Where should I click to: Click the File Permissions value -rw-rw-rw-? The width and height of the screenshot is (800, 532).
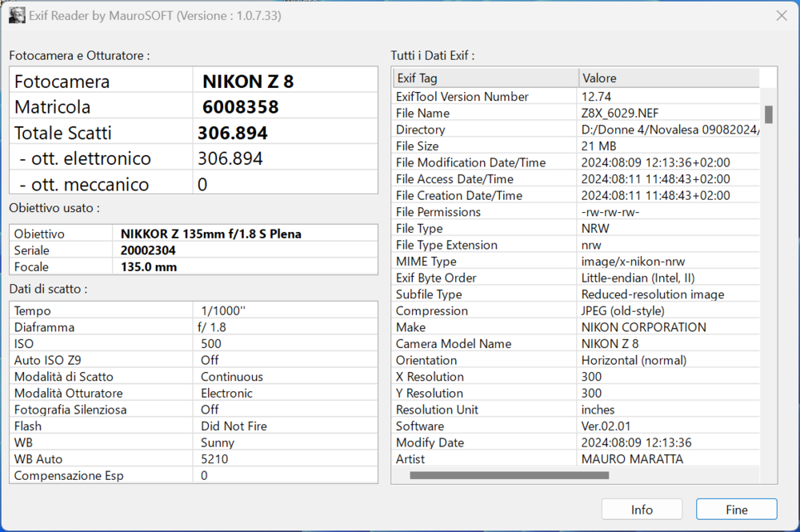610,212
